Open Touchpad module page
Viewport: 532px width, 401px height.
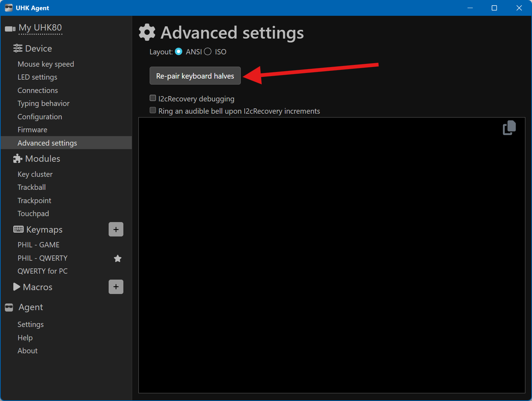click(33, 214)
